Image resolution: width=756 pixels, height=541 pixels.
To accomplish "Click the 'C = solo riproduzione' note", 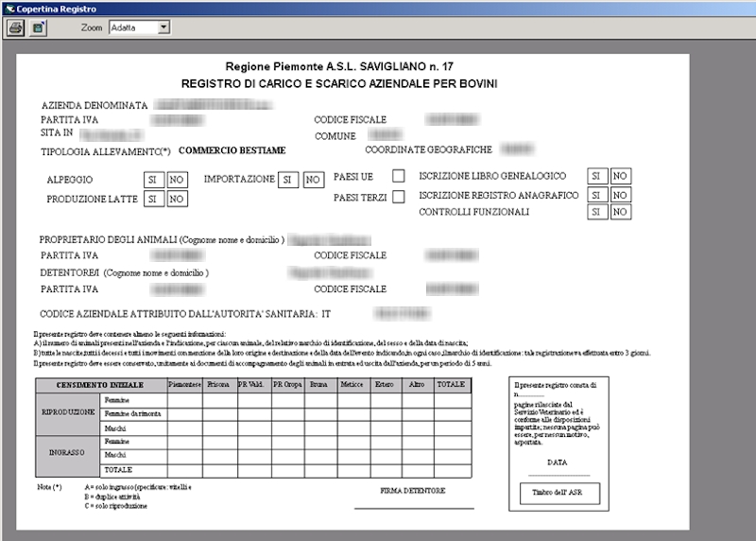I will pyautogui.click(x=115, y=506).
